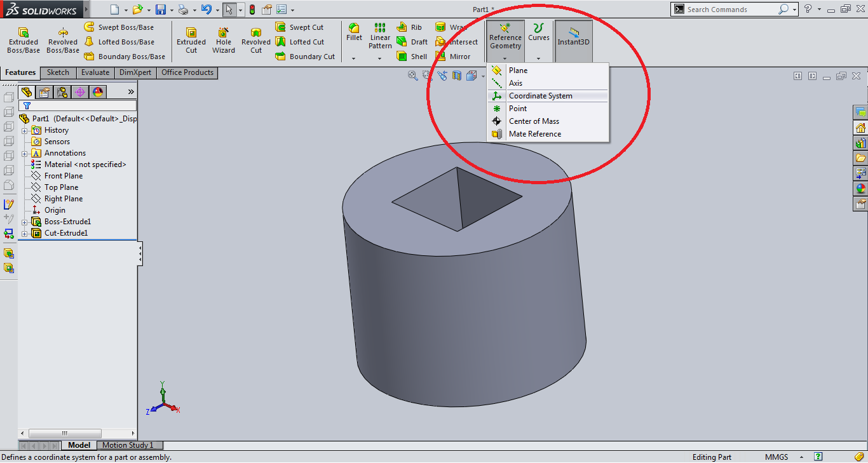
Task: Click the Undo arrow icon
Action: (x=206, y=10)
